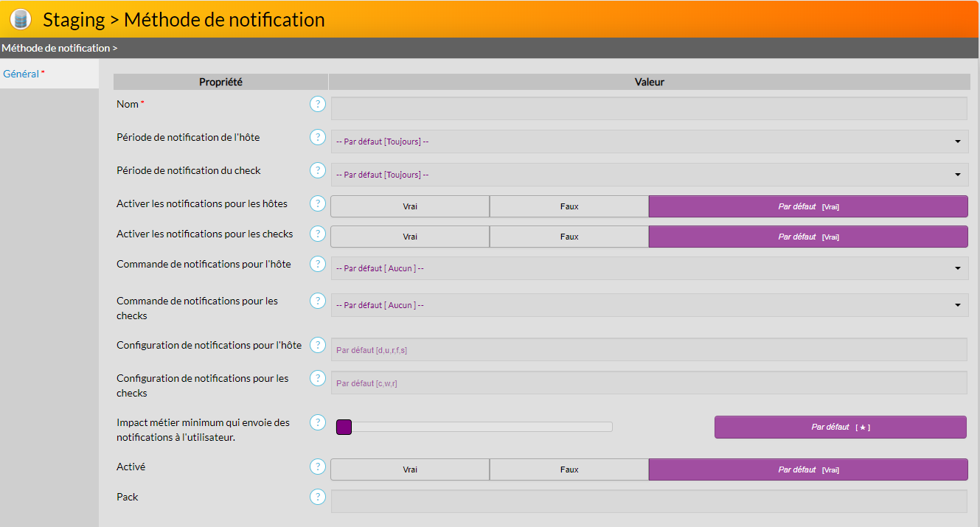
Task: Select the Général tab in sidebar
Action: click(21, 74)
